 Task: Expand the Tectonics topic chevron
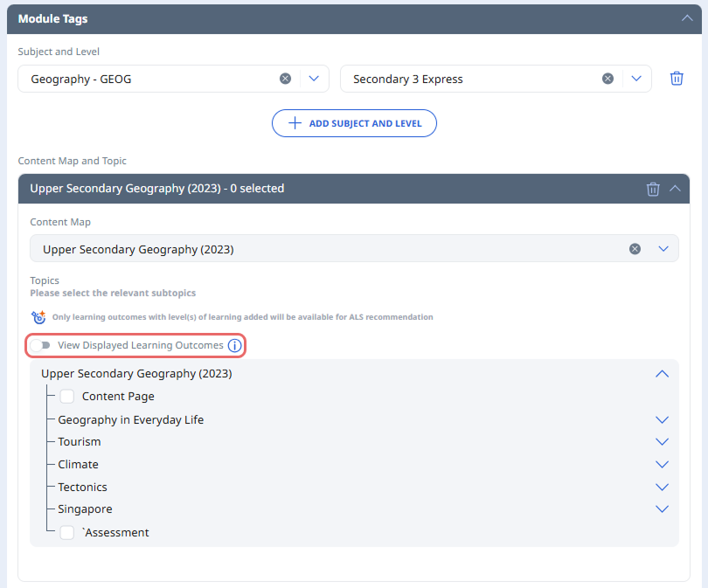(x=662, y=488)
